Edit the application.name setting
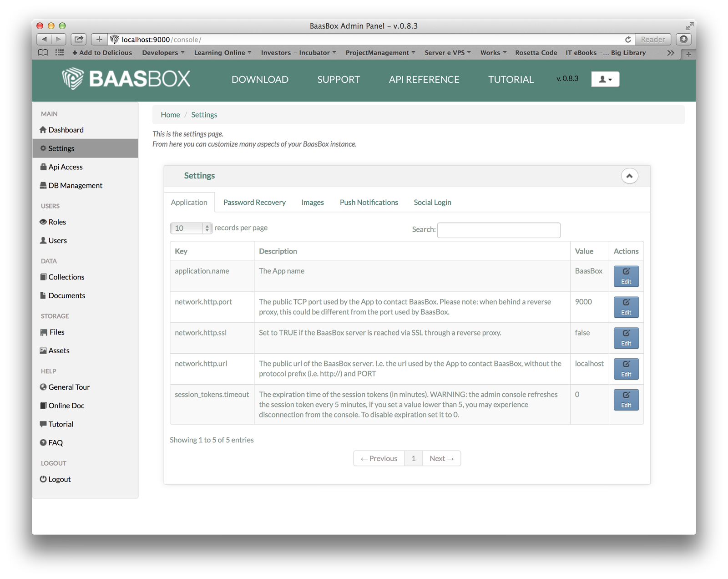 pos(626,276)
